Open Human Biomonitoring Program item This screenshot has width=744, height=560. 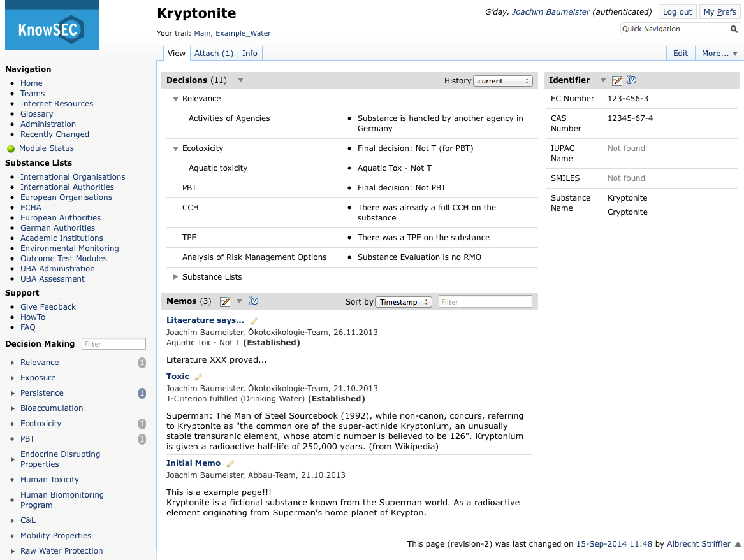click(x=62, y=499)
